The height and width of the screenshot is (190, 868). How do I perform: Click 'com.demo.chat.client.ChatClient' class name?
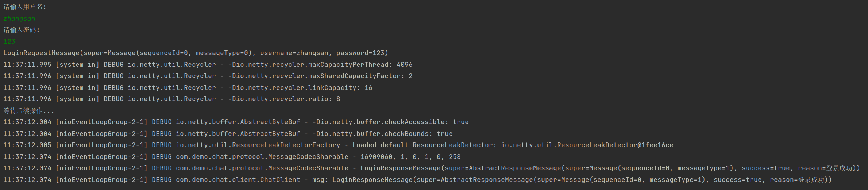(238, 180)
